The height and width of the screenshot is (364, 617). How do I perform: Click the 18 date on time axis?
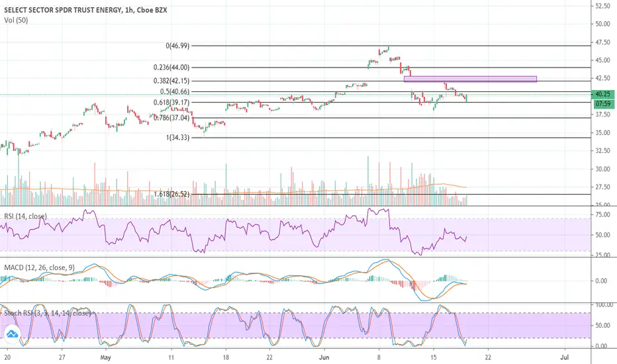[x=226, y=357]
